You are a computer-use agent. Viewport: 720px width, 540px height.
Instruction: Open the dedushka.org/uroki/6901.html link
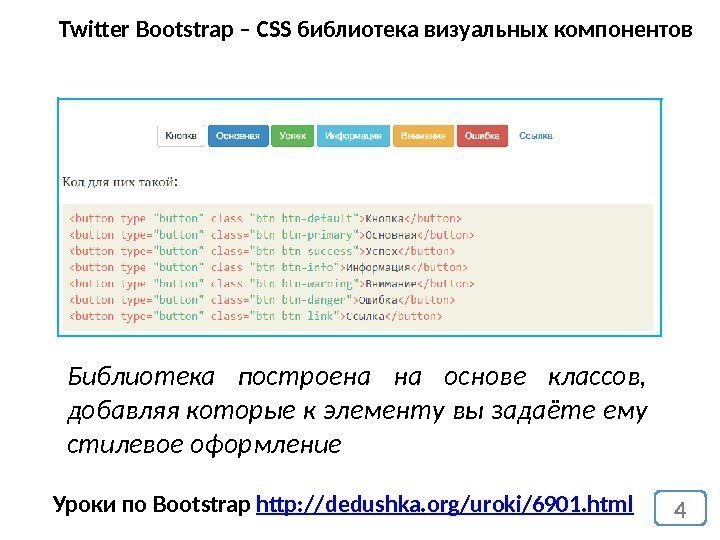tap(444, 504)
